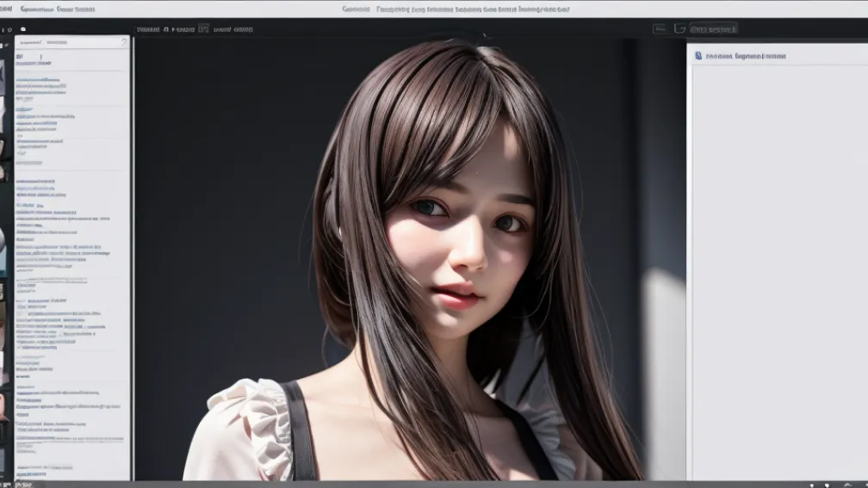Click the outlined text button in top-right dark toolbar
The width and height of the screenshot is (868, 488).
(x=714, y=28)
